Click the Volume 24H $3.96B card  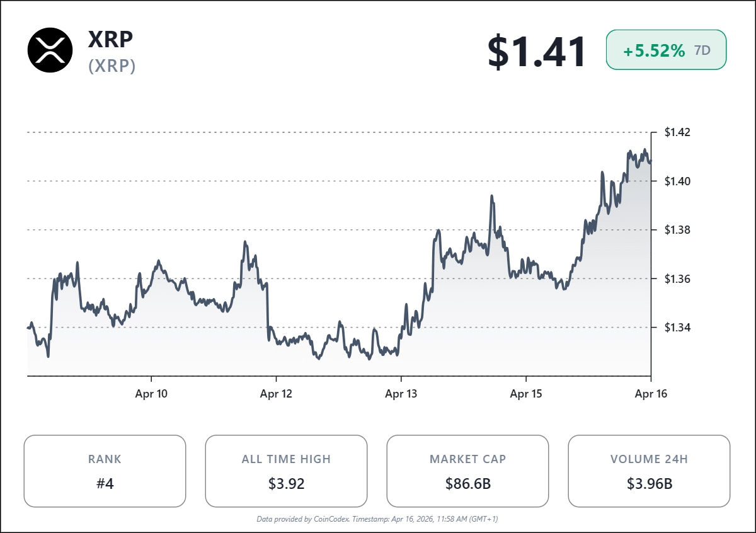click(x=649, y=471)
